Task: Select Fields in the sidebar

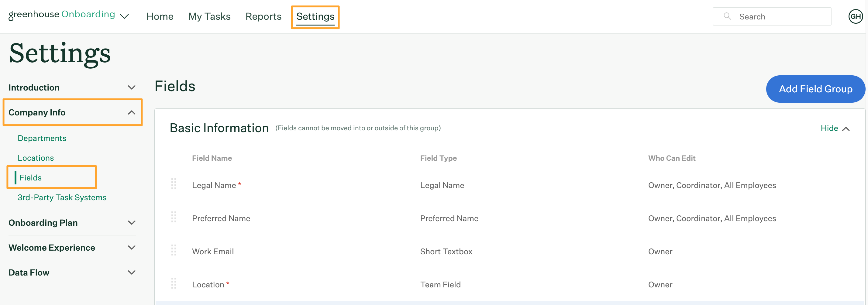Action: tap(30, 178)
